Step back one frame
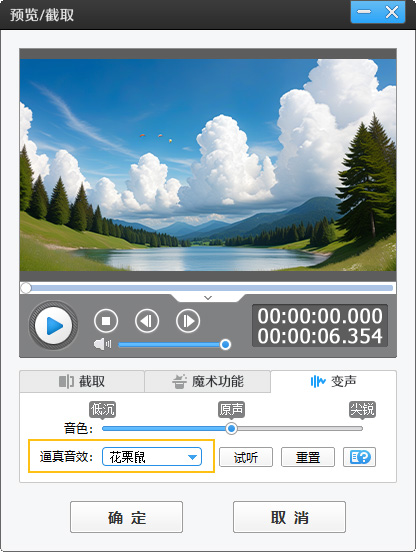Image resolution: width=416 pixels, height=552 pixels. tap(147, 321)
